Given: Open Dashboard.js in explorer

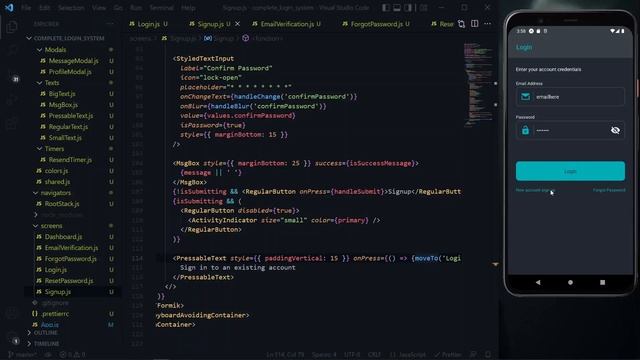Looking at the screenshot, I should pyautogui.click(x=63, y=237).
